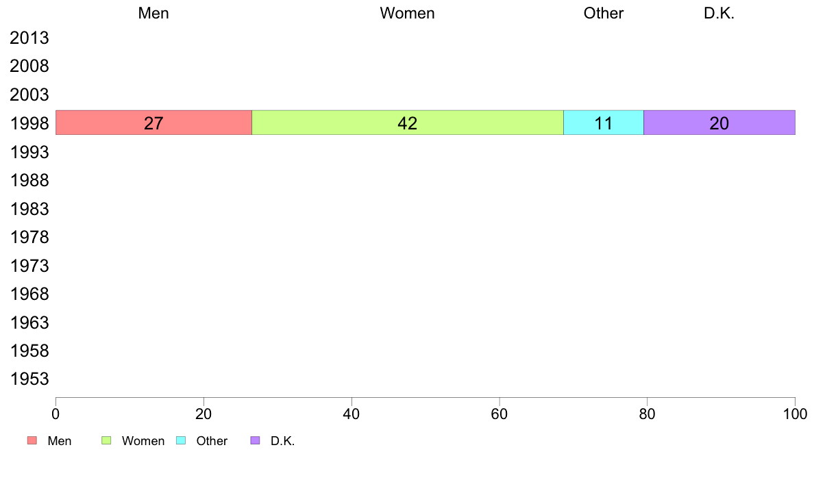Viewport: 814px width, 504px height.
Task: Click the green Women legend swatch
Action: [x=106, y=440]
